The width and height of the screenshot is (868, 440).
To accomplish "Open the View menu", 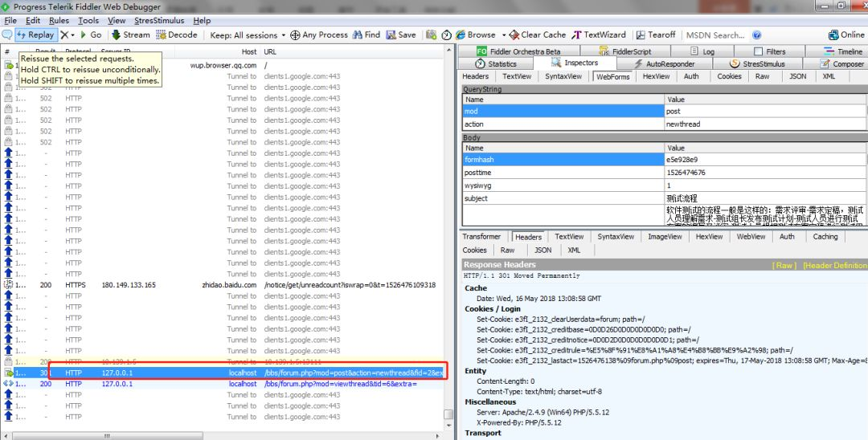I will [x=117, y=20].
